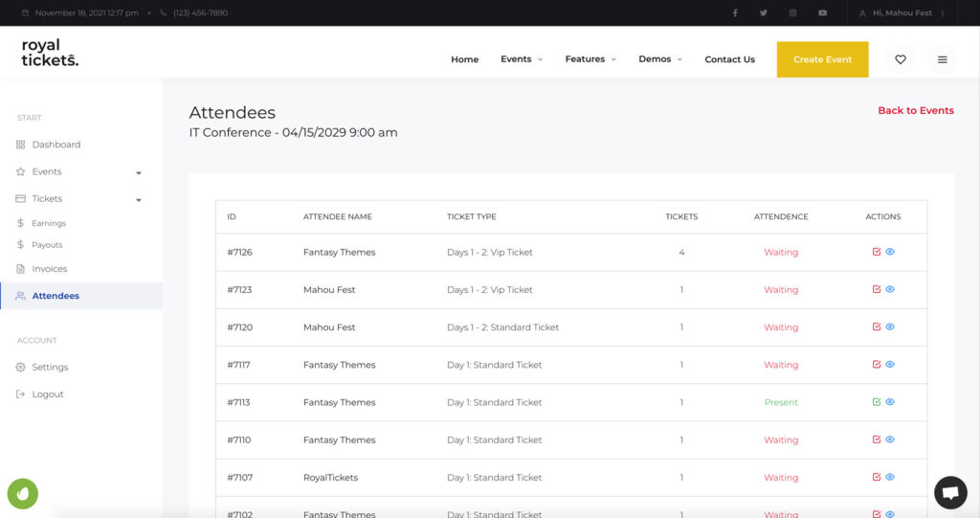Click the Attendence column header
The height and width of the screenshot is (518, 980).
tap(781, 216)
